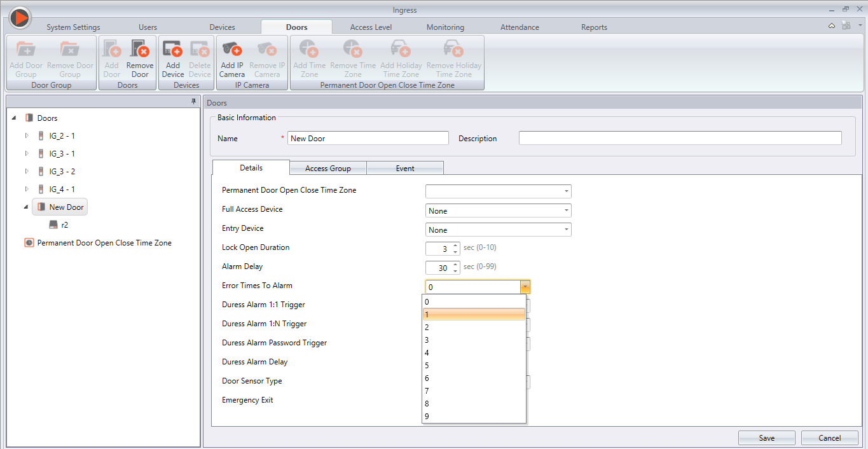Decrease Lock Open Duration with down spinner
Image resolution: width=868 pixels, height=449 pixels.
coord(455,252)
